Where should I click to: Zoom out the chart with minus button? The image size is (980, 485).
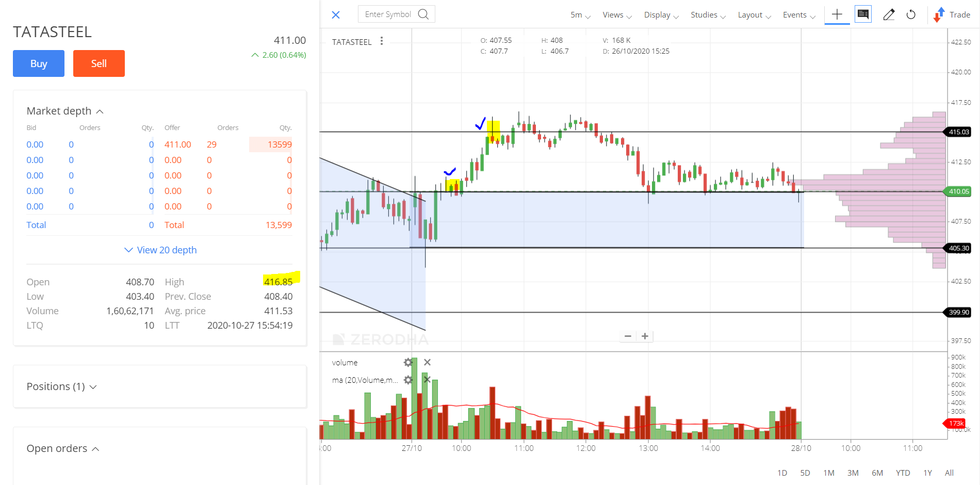[x=628, y=336]
